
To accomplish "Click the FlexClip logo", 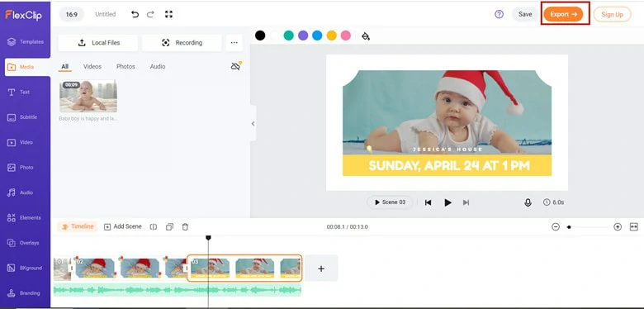I will 23,15.
